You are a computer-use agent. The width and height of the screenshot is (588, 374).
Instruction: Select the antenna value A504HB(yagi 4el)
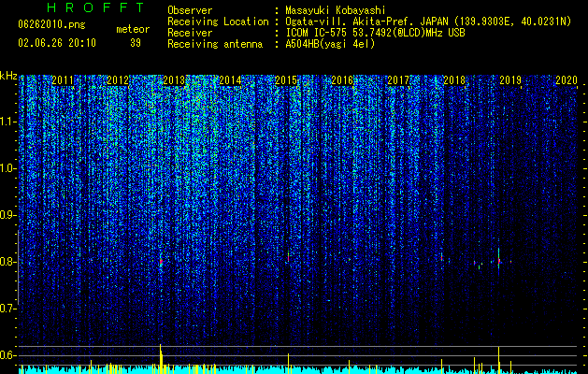pos(330,44)
